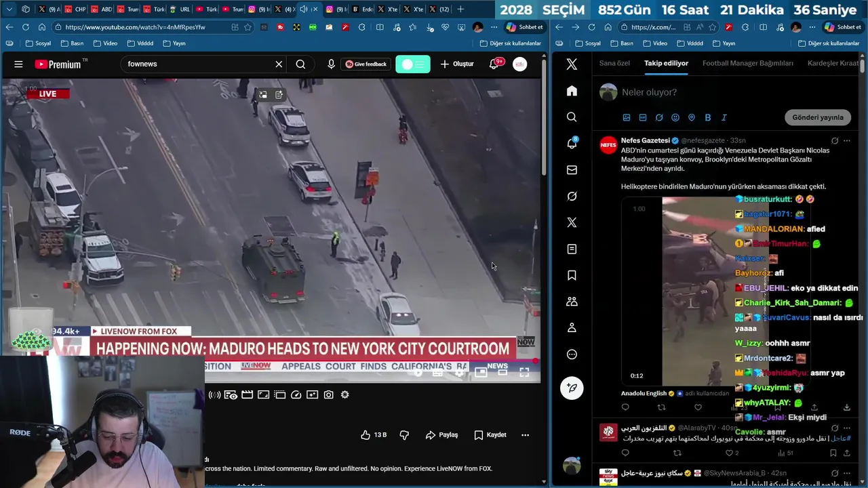Click the round compose post button

click(572, 388)
